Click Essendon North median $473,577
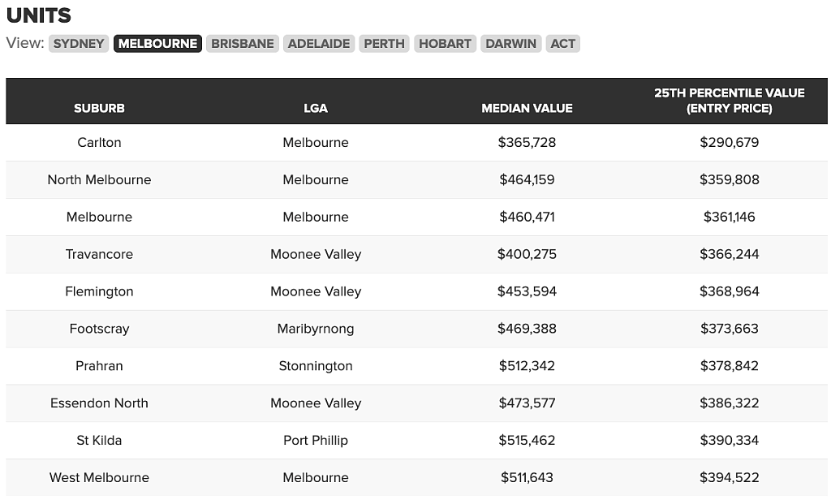 pos(527,403)
